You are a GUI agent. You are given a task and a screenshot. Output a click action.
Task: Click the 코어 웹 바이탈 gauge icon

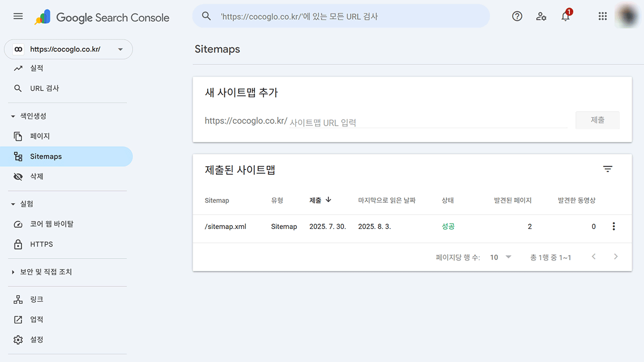[x=18, y=224]
